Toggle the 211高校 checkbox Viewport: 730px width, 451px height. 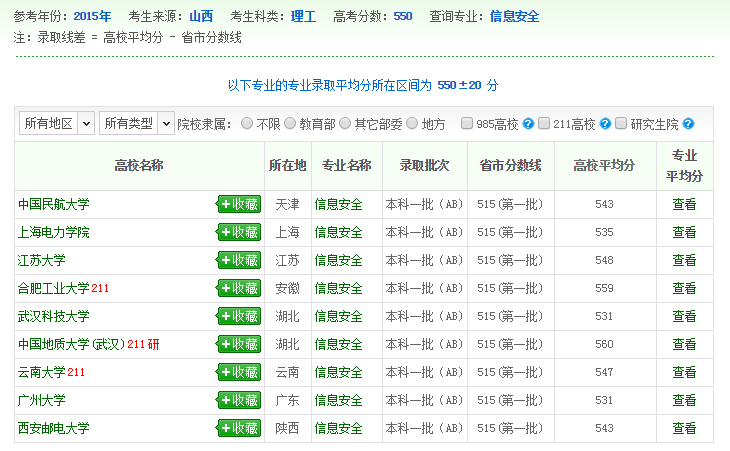544,124
